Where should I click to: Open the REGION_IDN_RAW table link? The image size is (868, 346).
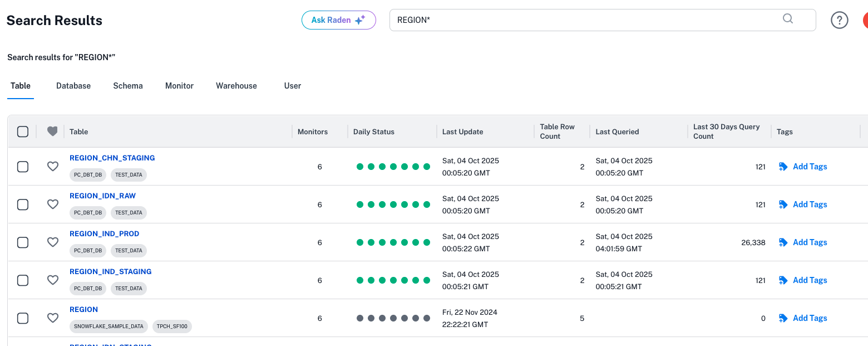point(102,196)
